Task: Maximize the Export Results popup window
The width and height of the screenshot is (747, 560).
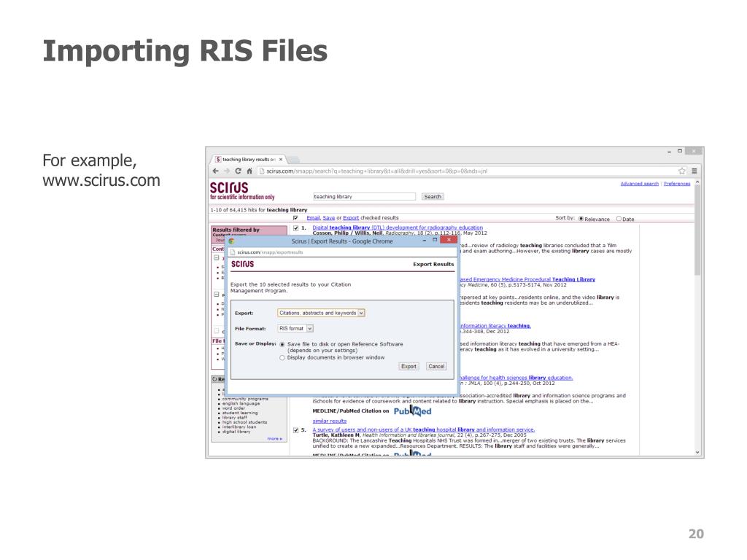Action: [x=435, y=240]
